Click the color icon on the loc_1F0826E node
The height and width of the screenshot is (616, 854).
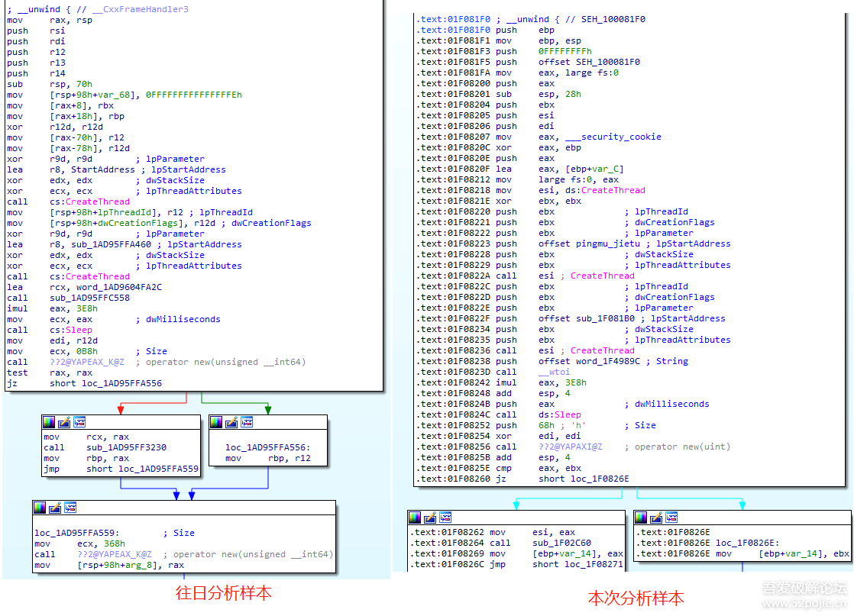[641, 518]
